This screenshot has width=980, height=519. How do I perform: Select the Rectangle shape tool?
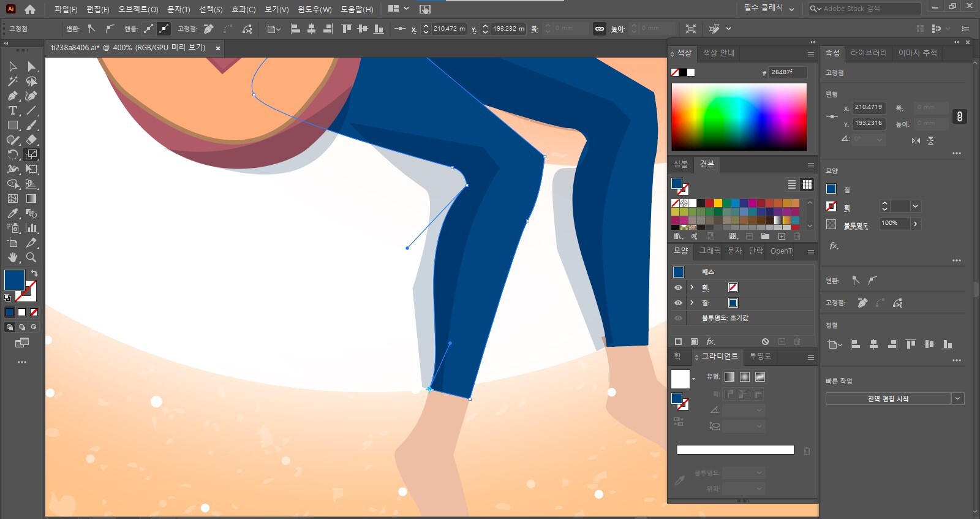(x=12, y=125)
